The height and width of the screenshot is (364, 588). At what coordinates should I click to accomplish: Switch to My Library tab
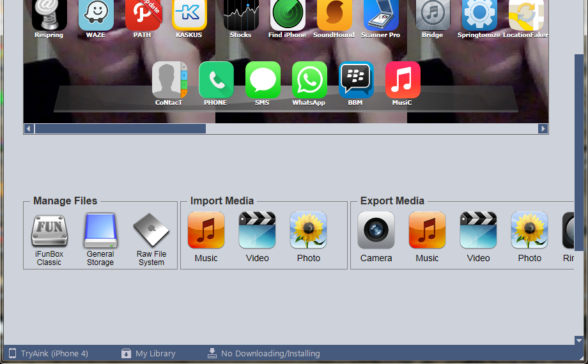[x=148, y=354]
